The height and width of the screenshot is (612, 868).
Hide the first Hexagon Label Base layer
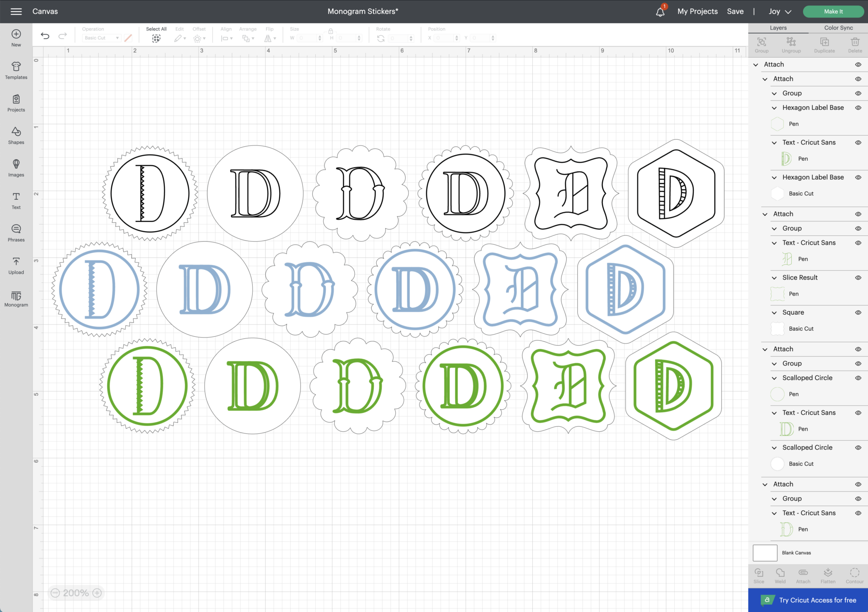859,107
